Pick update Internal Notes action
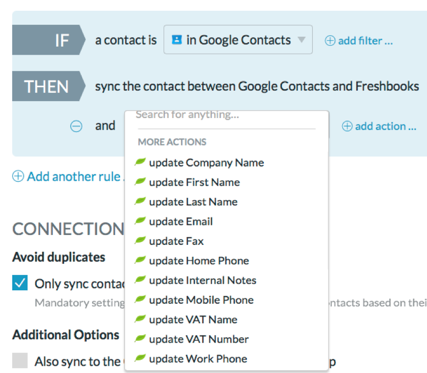This screenshot has width=427, height=373. pyautogui.click(x=203, y=280)
